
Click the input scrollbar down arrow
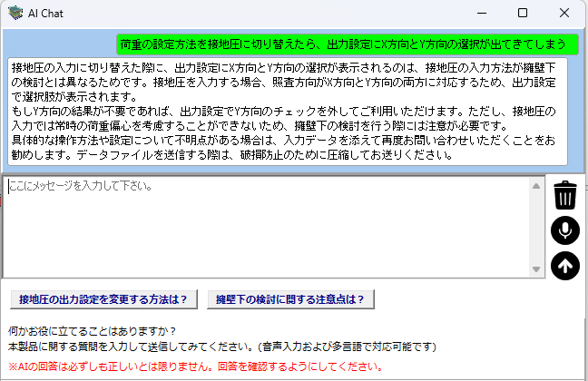(x=536, y=269)
